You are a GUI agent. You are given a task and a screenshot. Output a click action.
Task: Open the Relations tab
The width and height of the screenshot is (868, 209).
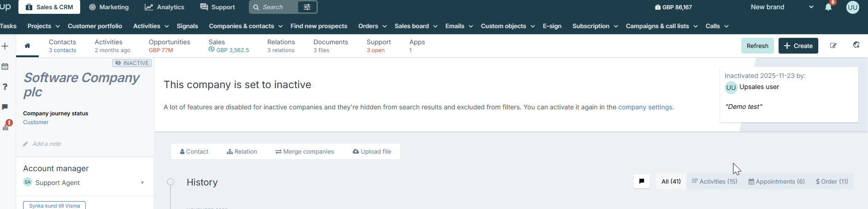[281, 46]
